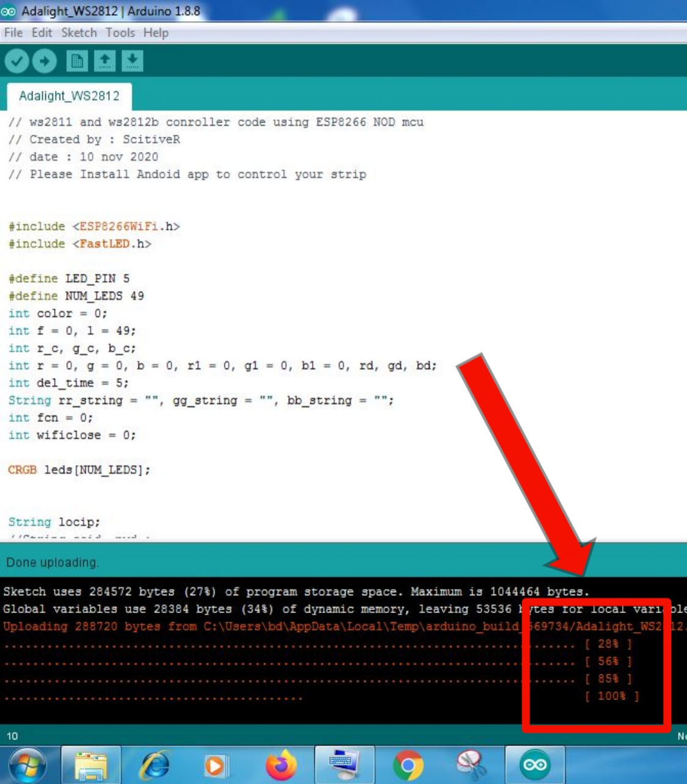Click the 'int fcn = 0;' line

coord(51,418)
